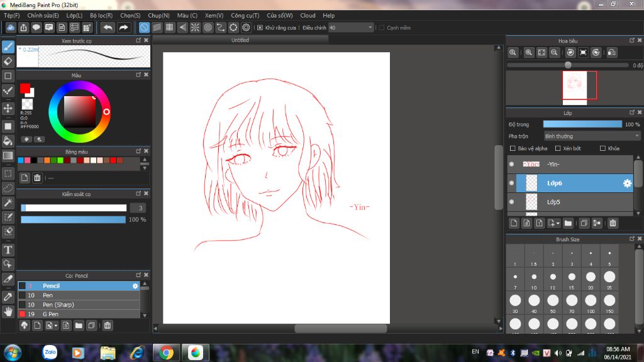Open the Điều chỉnh correction dropdown
Screen dimensions: 644x362
coord(351,28)
